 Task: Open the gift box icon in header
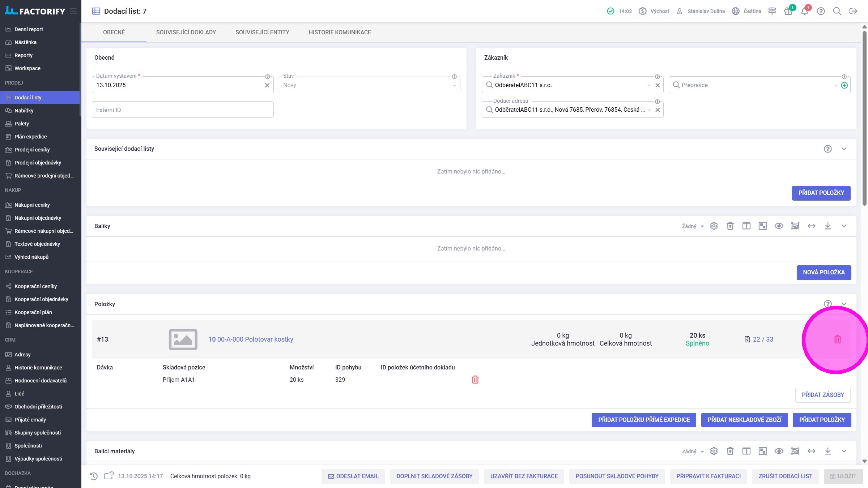click(788, 11)
